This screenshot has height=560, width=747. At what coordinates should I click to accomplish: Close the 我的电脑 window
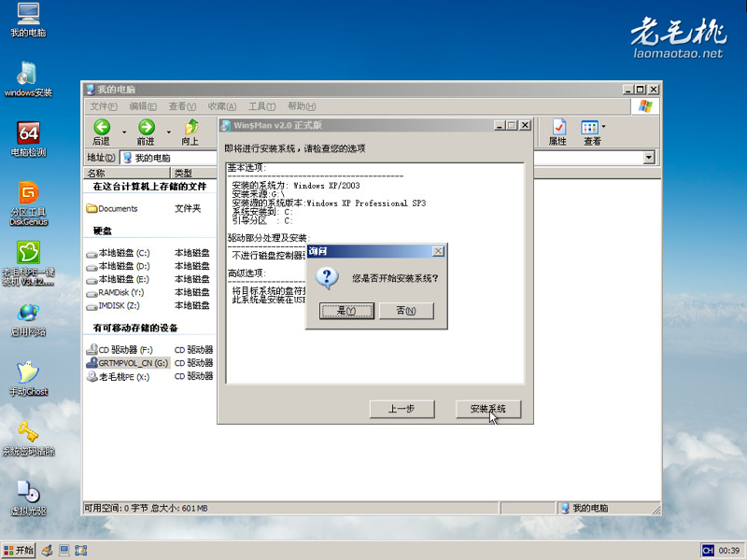coord(654,90)
